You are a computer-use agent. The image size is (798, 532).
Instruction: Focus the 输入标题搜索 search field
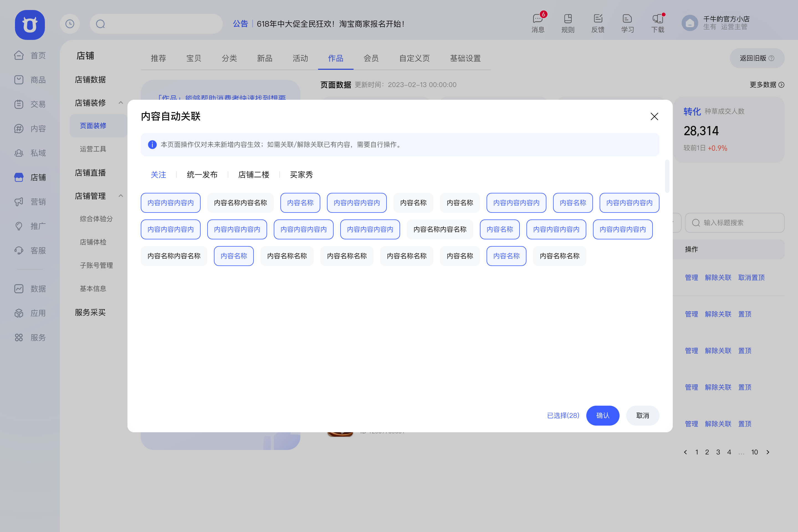coord(735,222)
